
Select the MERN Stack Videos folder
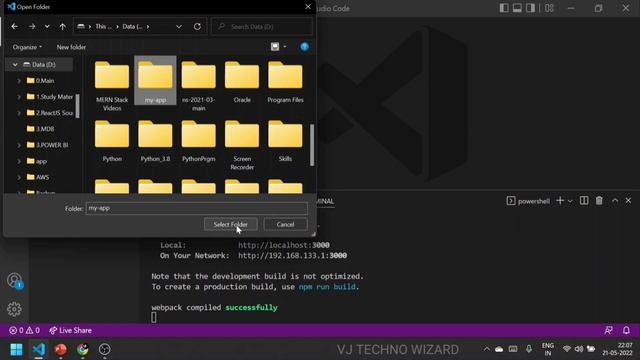pos(112,86)
